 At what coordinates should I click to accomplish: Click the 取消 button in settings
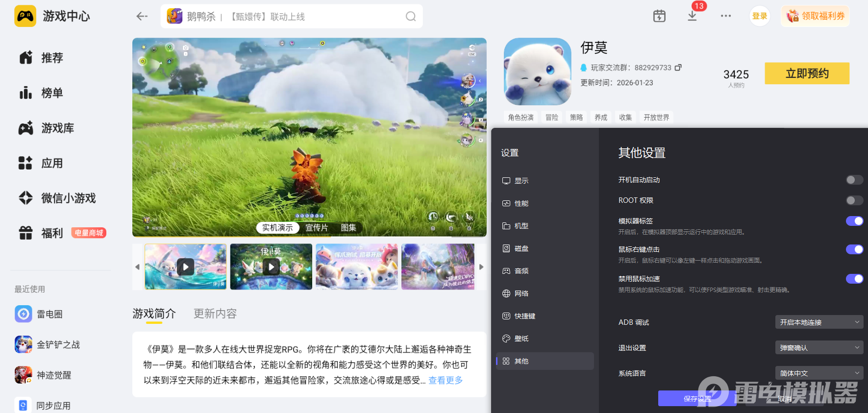point(785,399)
